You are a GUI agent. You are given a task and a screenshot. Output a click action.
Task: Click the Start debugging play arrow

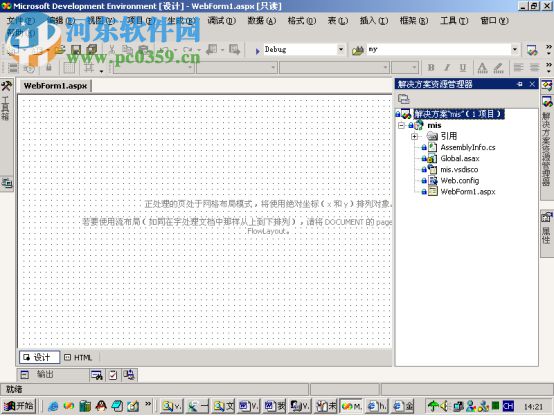(x=257, y=51)
